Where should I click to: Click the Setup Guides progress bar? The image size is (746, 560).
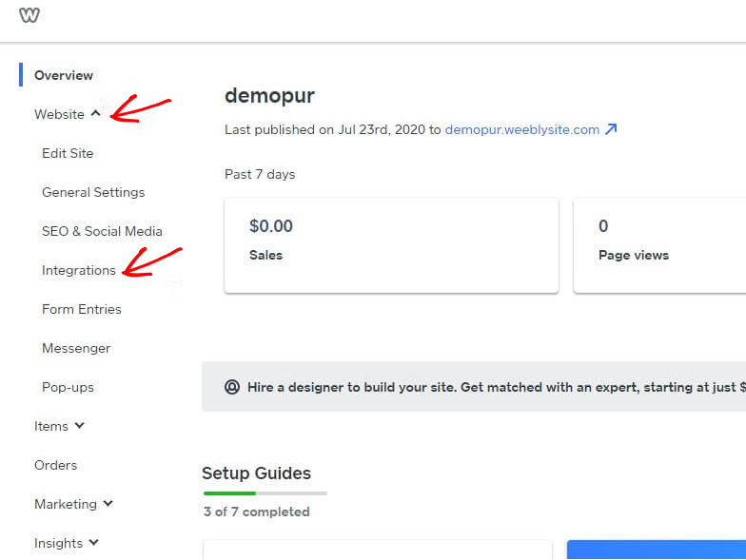coord(265,493)
